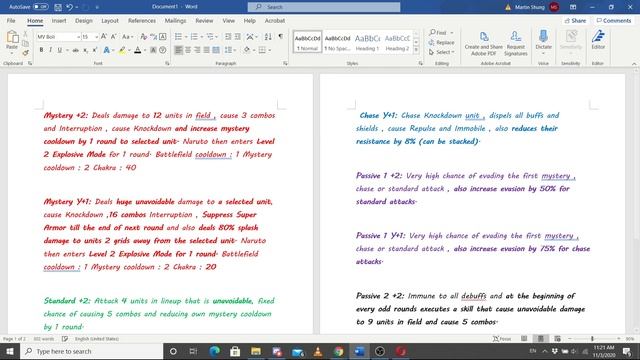Click Increase Font Size icon
The width and height of the screenshot is (640, 360).
pos(104,37)
